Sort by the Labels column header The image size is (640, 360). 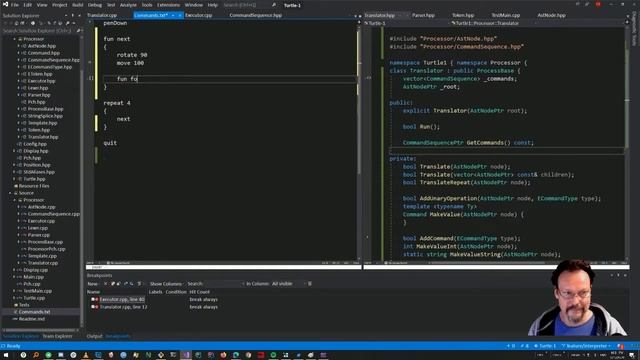tap(156, 292)
